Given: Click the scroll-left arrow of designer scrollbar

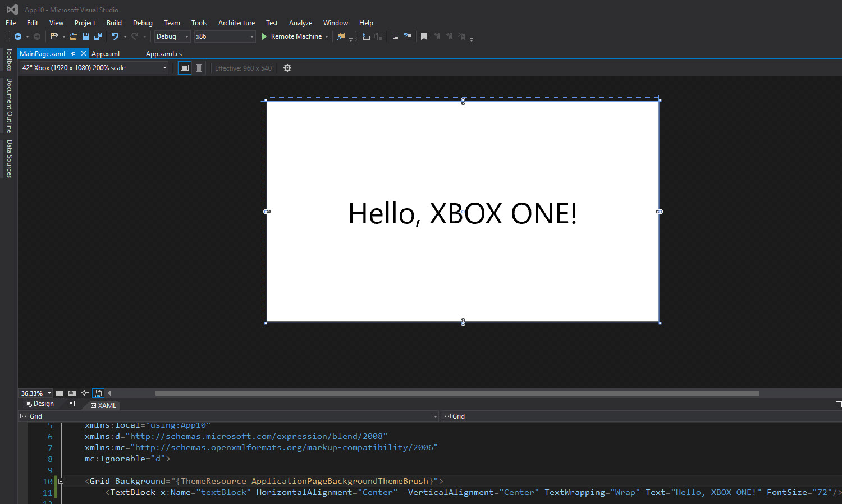Looking at the screenshot, I should click(109, 393).
